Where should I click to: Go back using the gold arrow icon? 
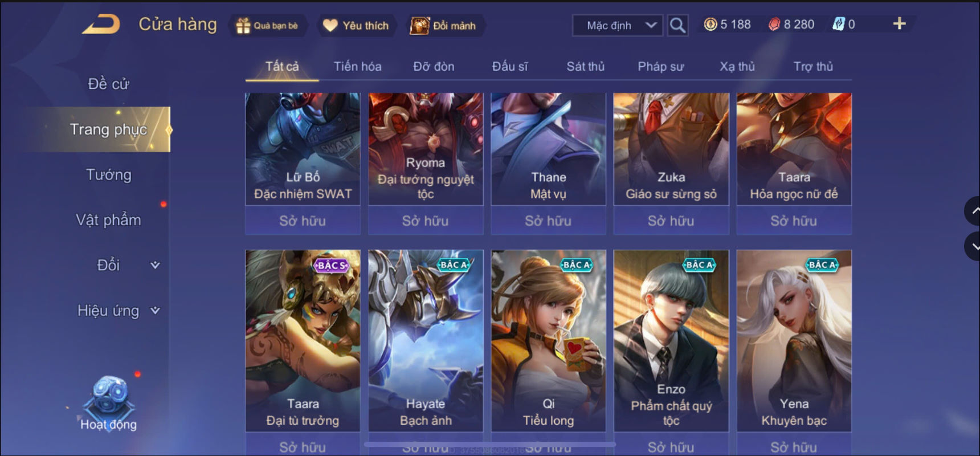101,24
